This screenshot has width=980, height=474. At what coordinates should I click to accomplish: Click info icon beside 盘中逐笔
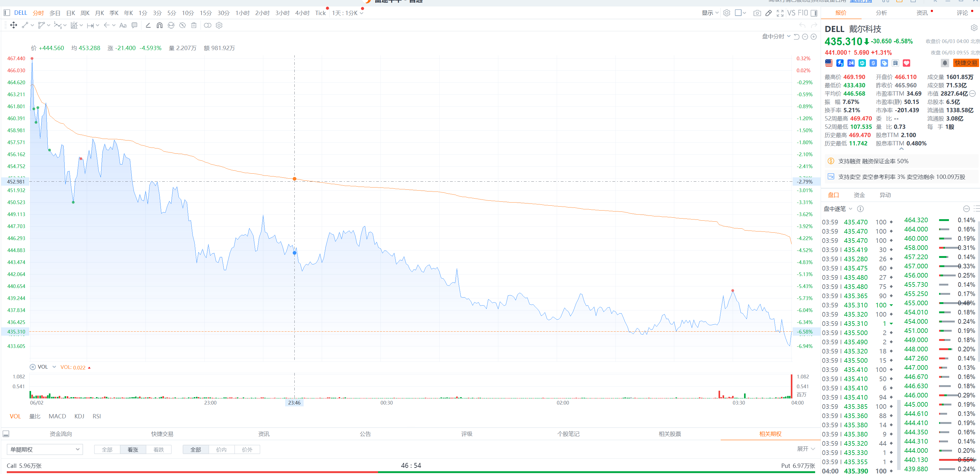click(x=860, y=209)
